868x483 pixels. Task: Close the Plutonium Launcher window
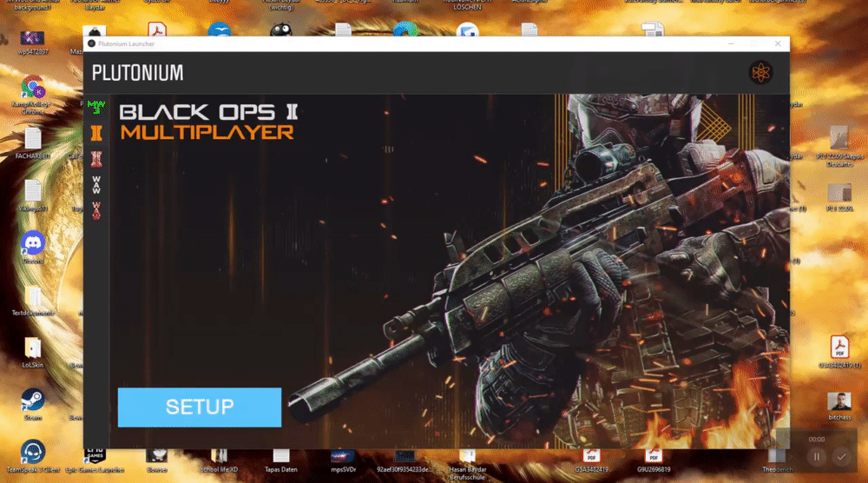point(778,43)
